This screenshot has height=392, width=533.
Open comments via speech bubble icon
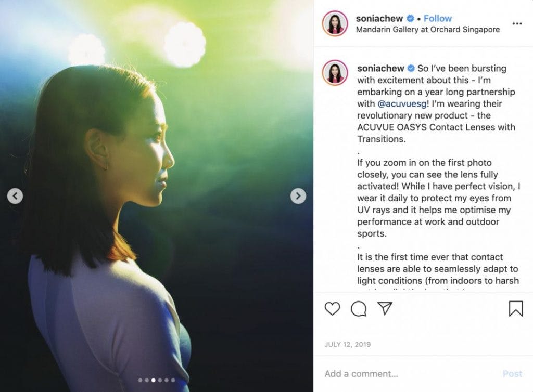[x=359, y=308]
